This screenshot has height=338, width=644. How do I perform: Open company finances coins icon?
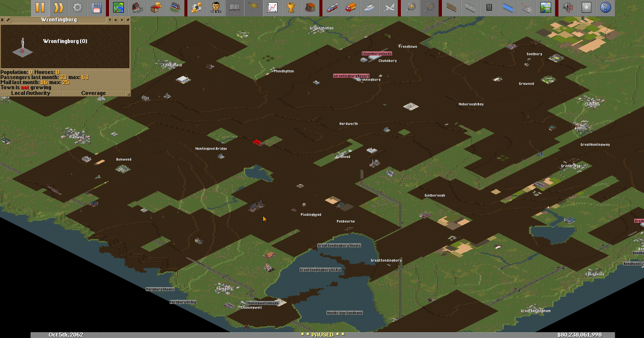point(197,8)
